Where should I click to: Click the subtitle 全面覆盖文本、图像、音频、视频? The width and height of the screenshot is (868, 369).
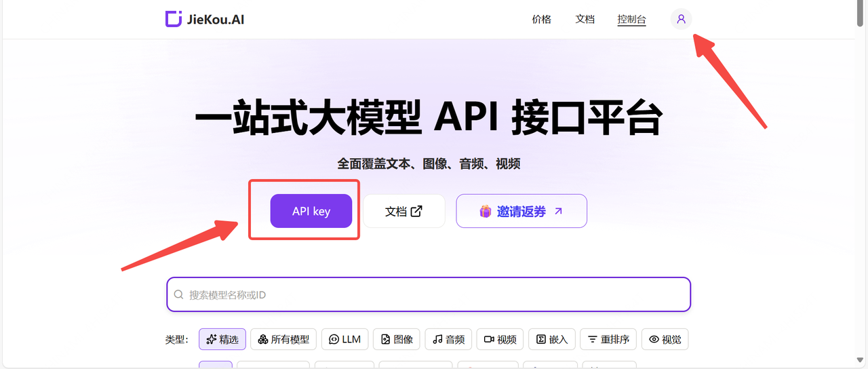[x=429, y=163]
